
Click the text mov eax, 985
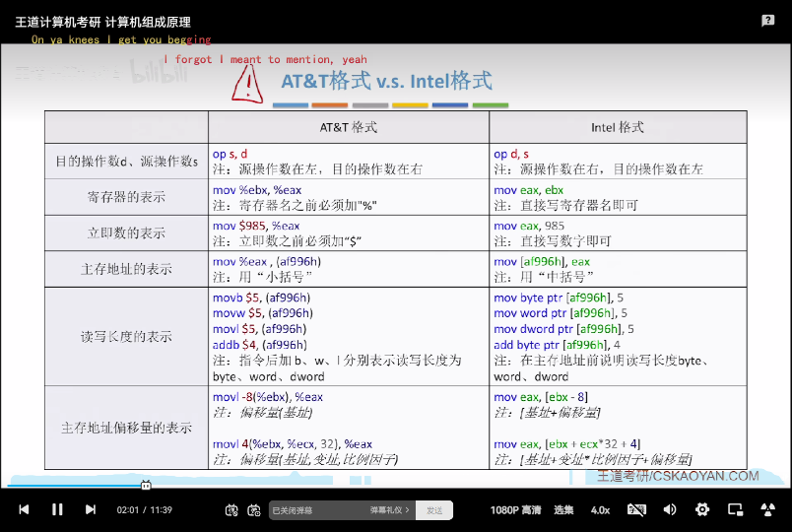point(529,226)
